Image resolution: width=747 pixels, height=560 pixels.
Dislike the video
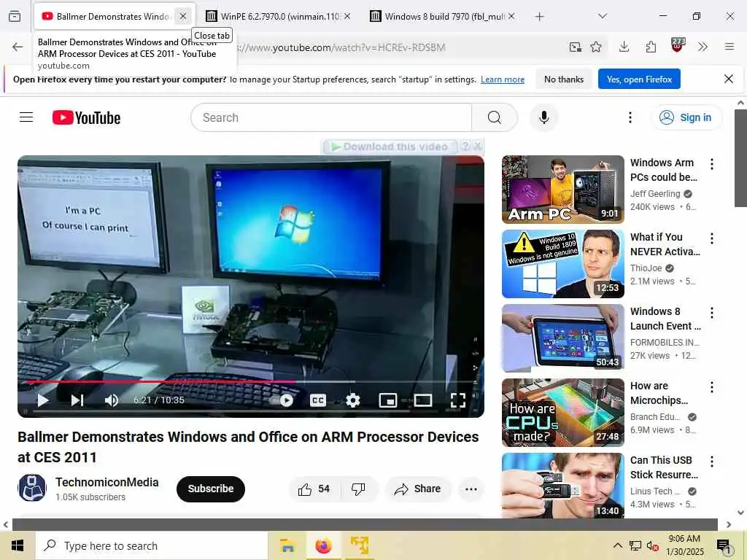pos(359,489)
